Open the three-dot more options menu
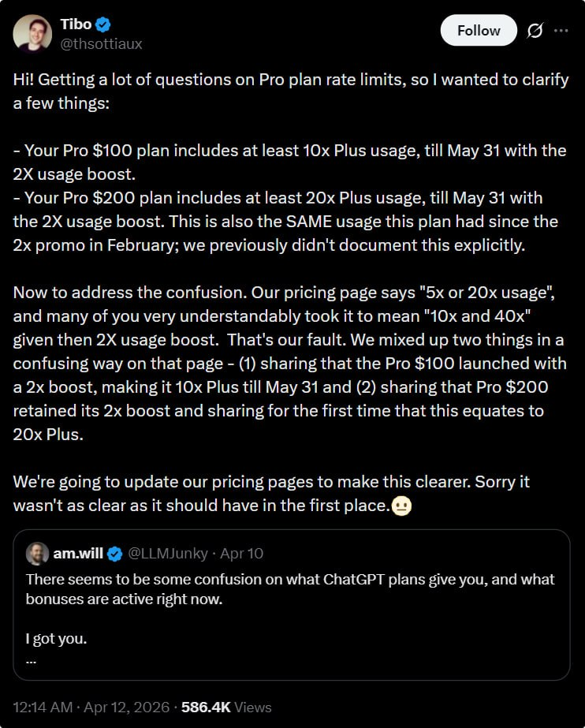Image resolution: width=585 pixels, height=728 pixels. (561, 31)
